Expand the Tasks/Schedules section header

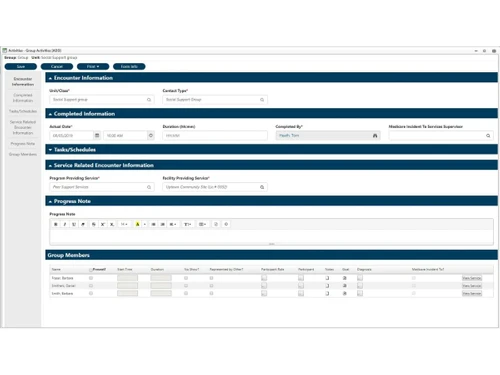pos(271,150)
